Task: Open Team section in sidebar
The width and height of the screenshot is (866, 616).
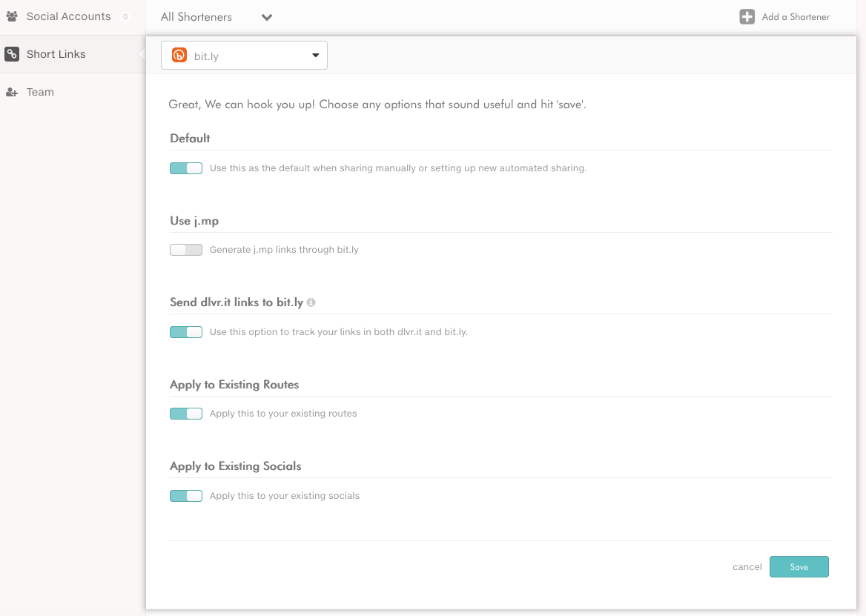Action: pos(73,92)
